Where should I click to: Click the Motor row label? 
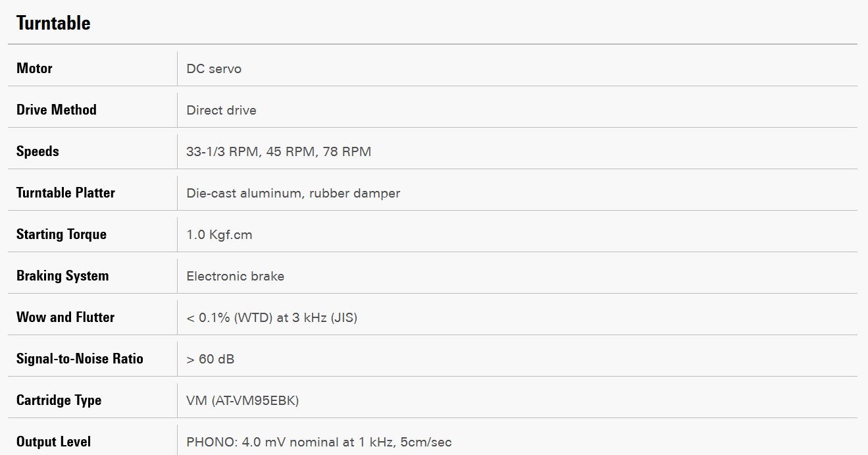click(x=34, y=68)
